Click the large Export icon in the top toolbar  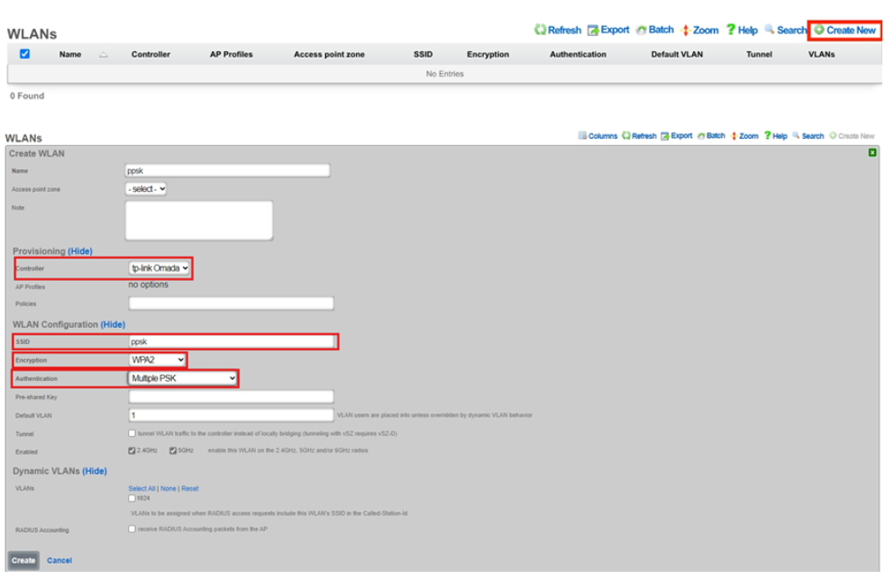[x=593, y=30]
